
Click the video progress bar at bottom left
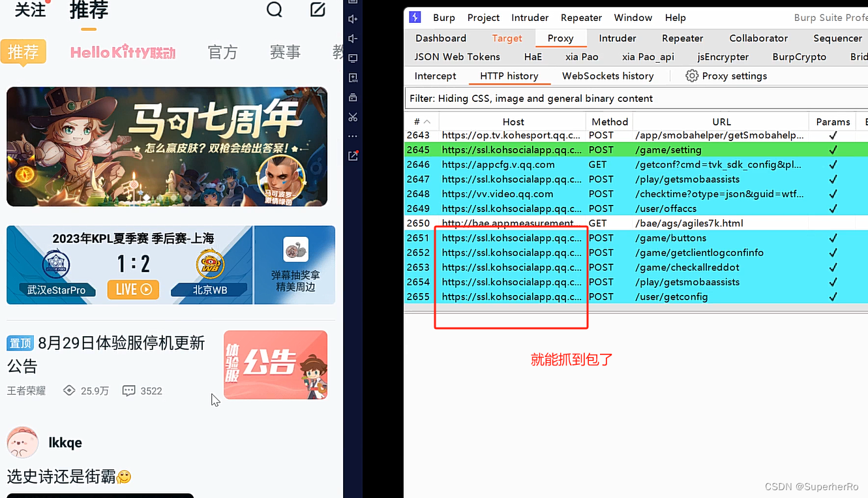[x=99, y=495]
